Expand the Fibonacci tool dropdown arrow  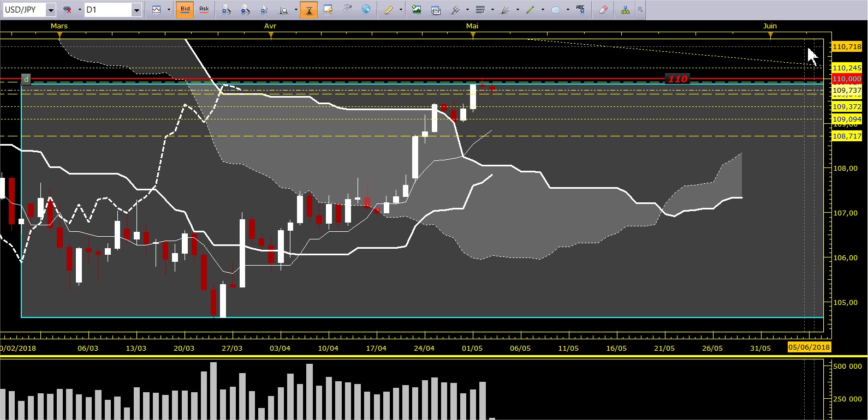[x=492, y=10]
